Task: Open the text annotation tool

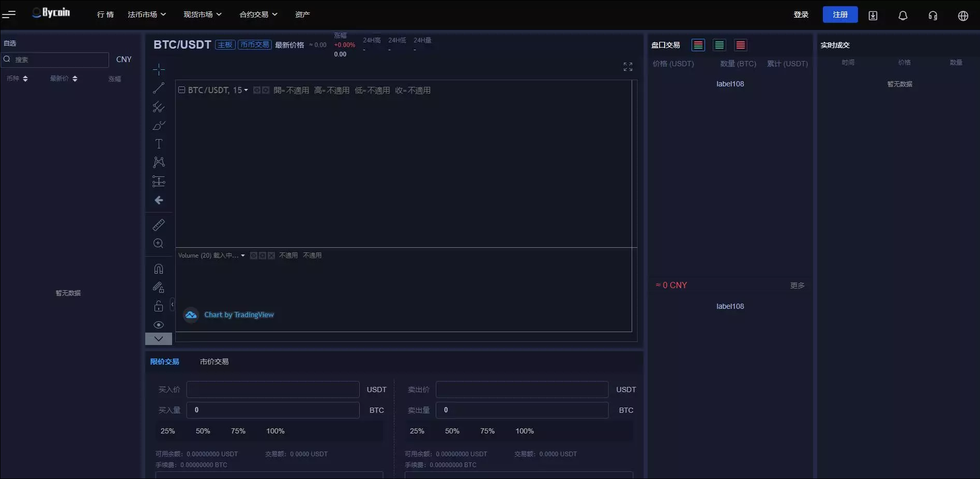Action: point(159,144)
